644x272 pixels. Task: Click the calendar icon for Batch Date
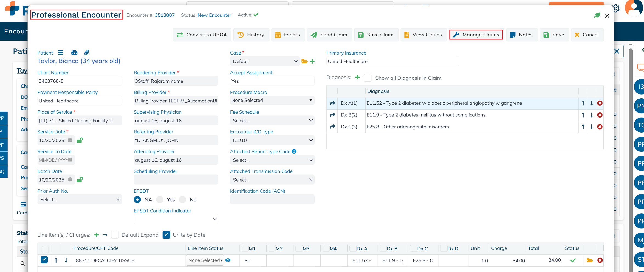tap(70, 180)
